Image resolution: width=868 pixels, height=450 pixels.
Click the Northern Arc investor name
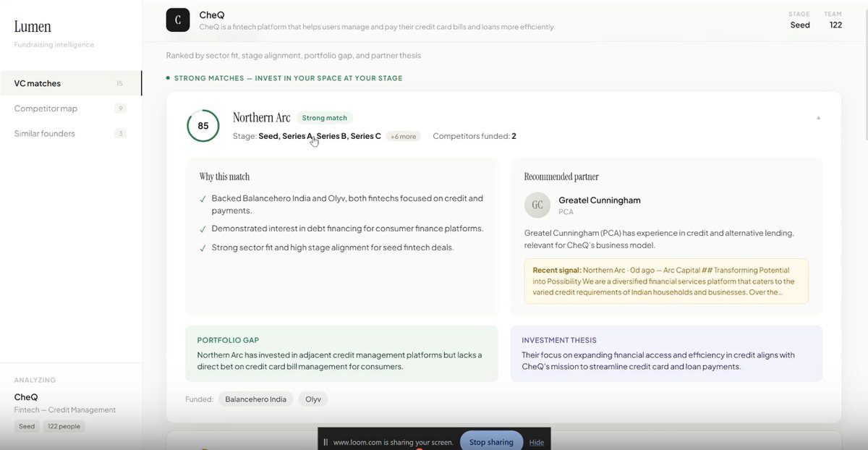(262, 118)
